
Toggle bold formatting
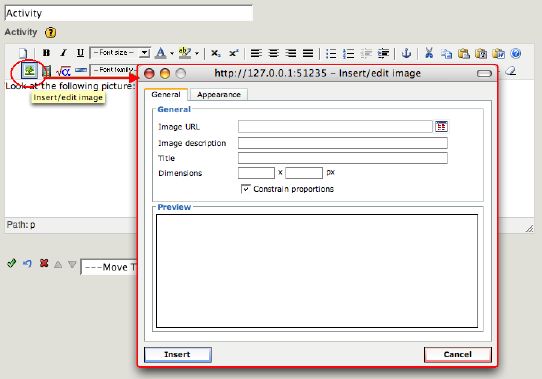click(46, 53)
